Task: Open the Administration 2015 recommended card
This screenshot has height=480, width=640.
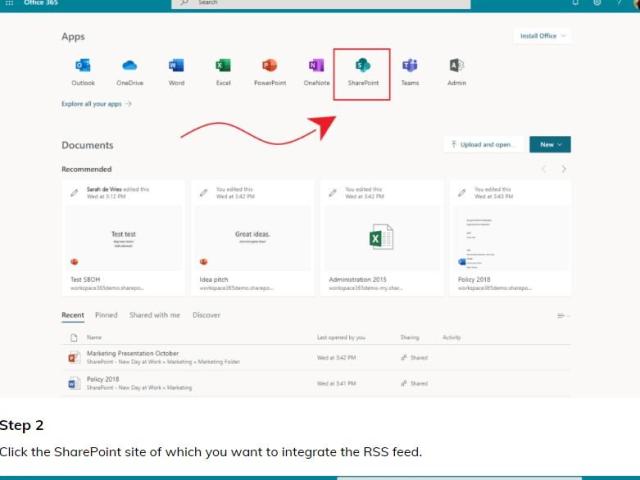Action: pyautogui.click(x=382, y=239)
